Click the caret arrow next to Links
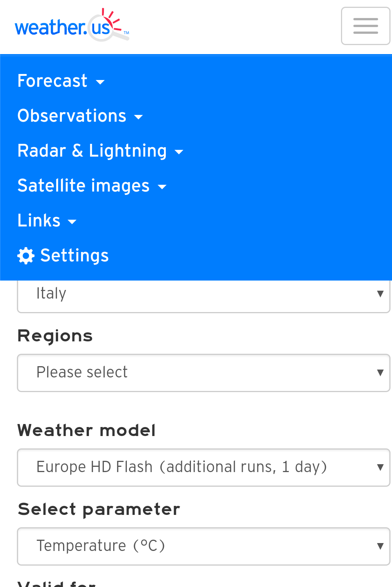 pyautogui.click(x=72, y=222)
